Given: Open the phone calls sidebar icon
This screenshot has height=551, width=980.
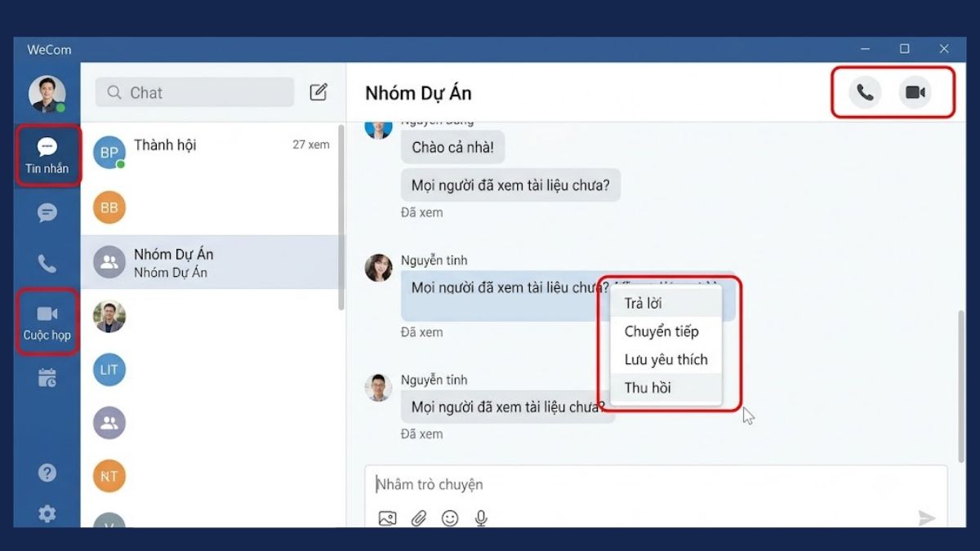Looking at the screenshot, I should click(47, 264).
